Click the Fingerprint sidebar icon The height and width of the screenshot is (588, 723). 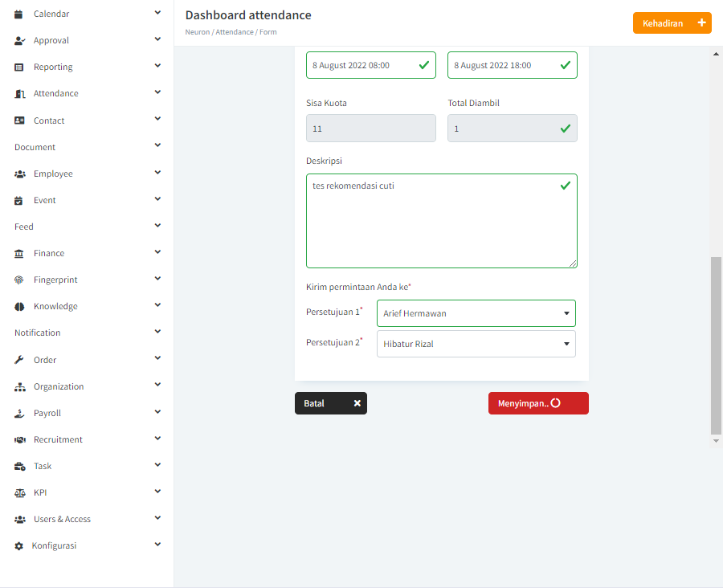[x=19, y=280]
